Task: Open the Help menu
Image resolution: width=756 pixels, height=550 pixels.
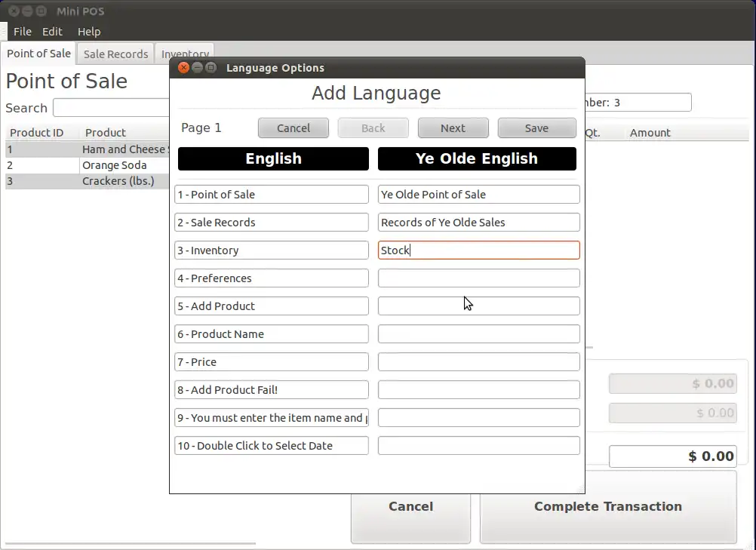Action: point(89,32)
